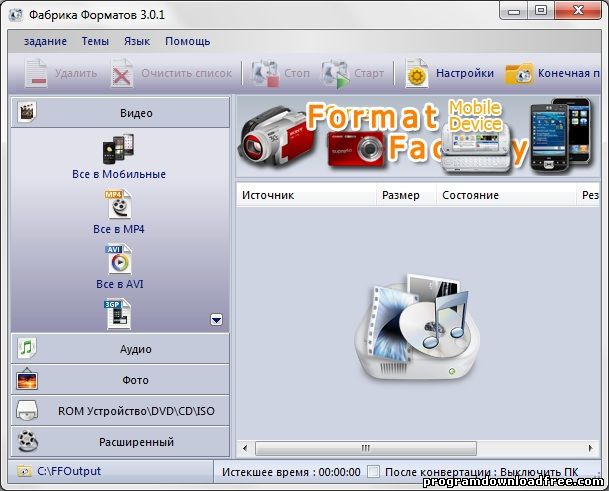The height and width of the screenshot is (491, 609).
Task: Click the Настройки text label
Action: point(465,73)
